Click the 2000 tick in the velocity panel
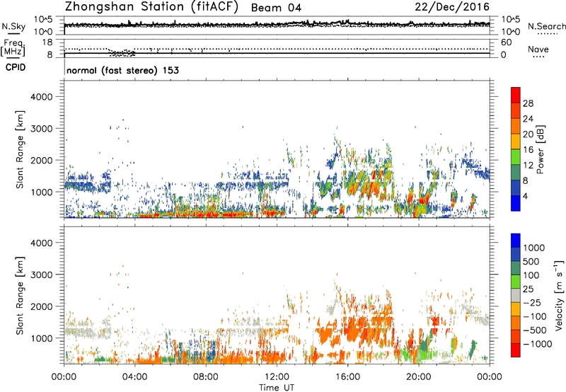566x392 pixels. click(x=42, y=306)
